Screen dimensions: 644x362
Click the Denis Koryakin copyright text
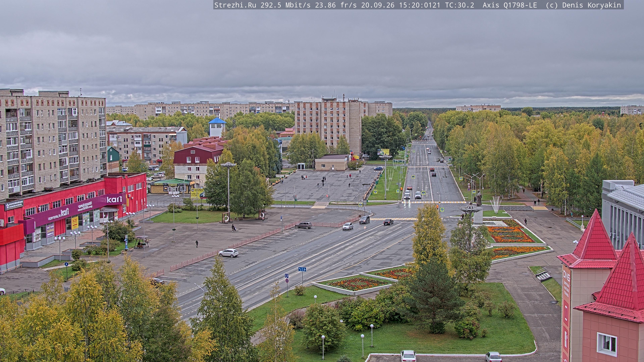point(592,5)
